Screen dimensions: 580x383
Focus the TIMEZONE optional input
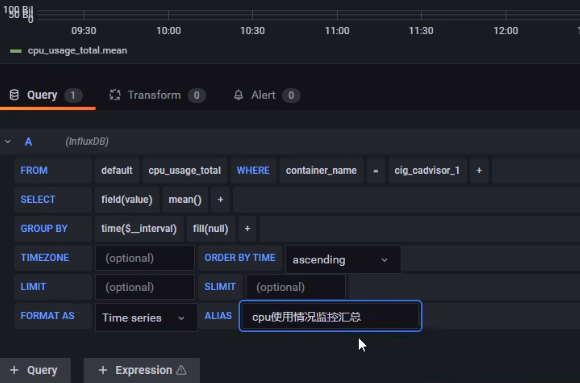click(145, 258)
